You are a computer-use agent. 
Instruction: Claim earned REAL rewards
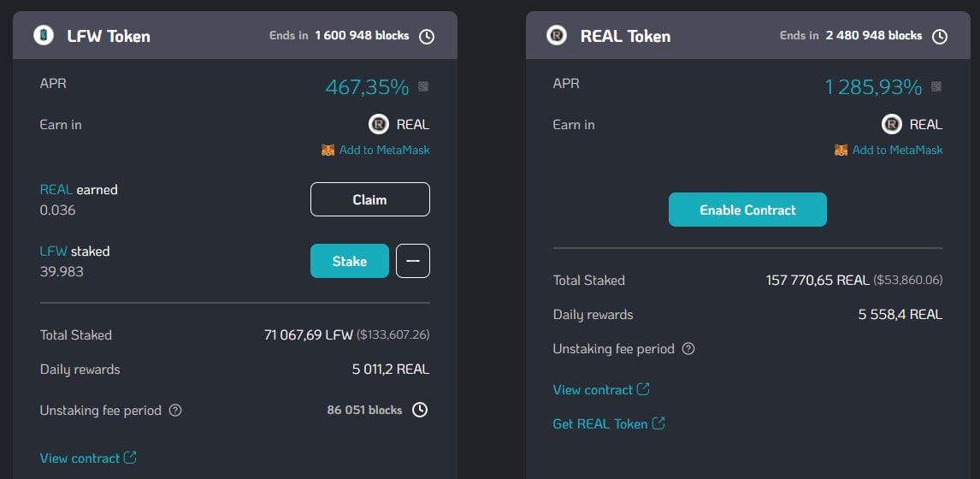coord(369,199)
